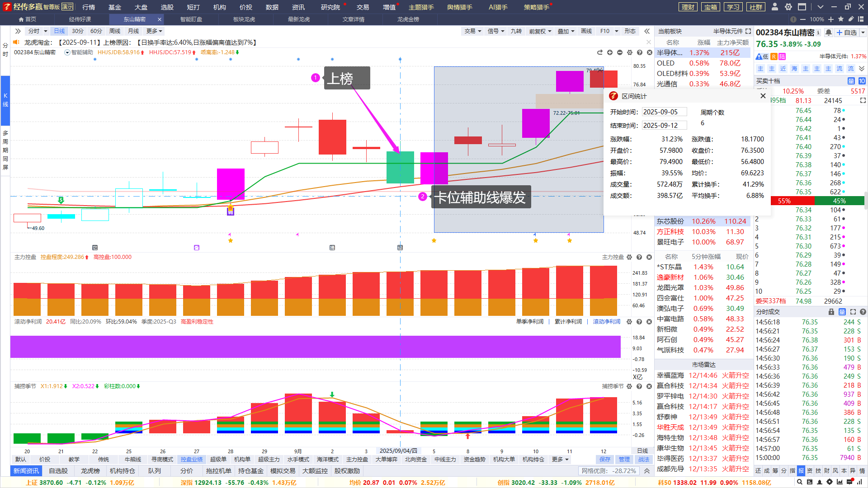The width and height of the screenshot is (868, 488).
Task: Select the 单季净利润 profit view
Action: [529, 322]
